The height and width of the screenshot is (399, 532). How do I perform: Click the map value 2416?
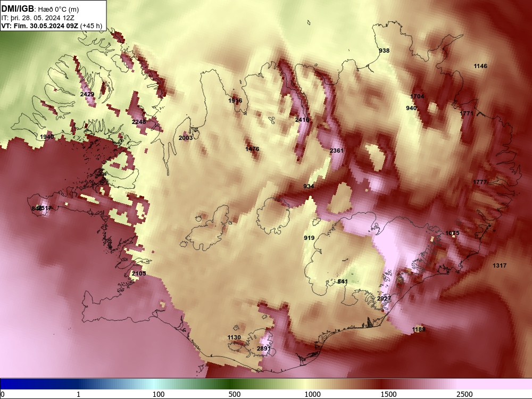point(302,120)
